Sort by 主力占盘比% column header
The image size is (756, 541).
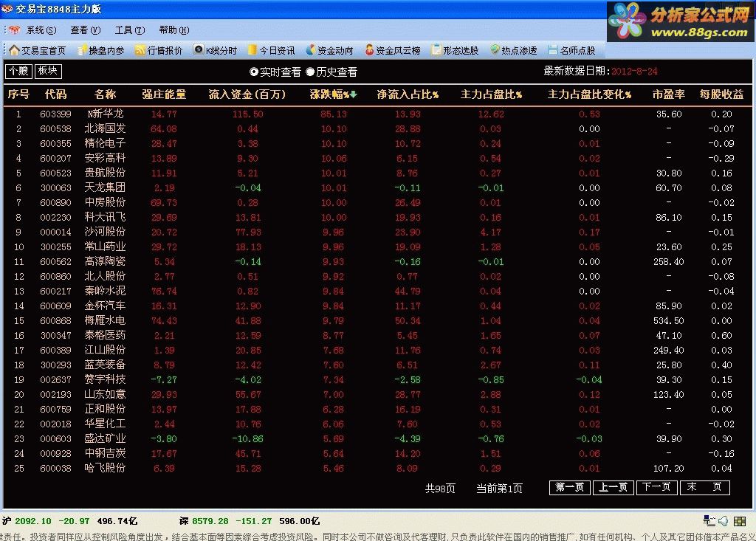coord(491,94)
